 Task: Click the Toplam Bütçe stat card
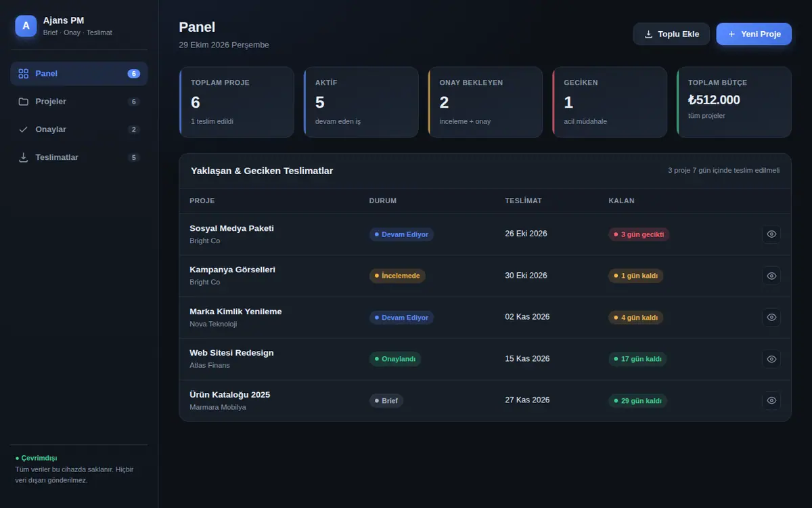tap(734, 102)
